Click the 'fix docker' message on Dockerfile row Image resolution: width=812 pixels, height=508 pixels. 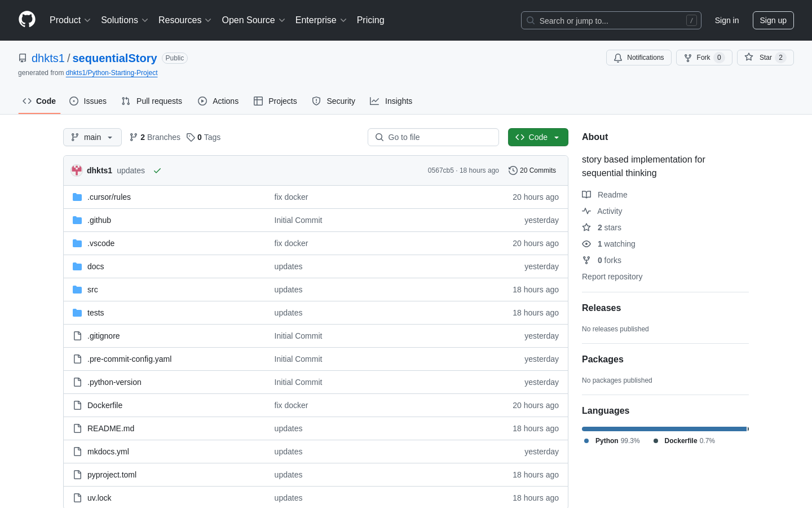point(291,405)
